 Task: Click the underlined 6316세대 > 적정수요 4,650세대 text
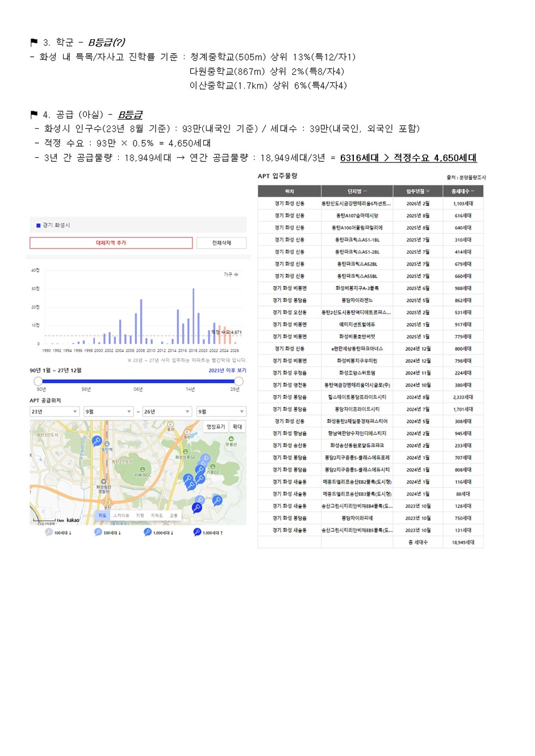coord(408,158)
